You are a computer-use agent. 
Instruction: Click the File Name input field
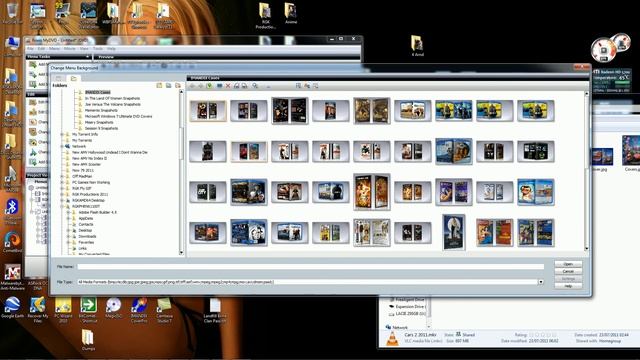pos(311,267)
